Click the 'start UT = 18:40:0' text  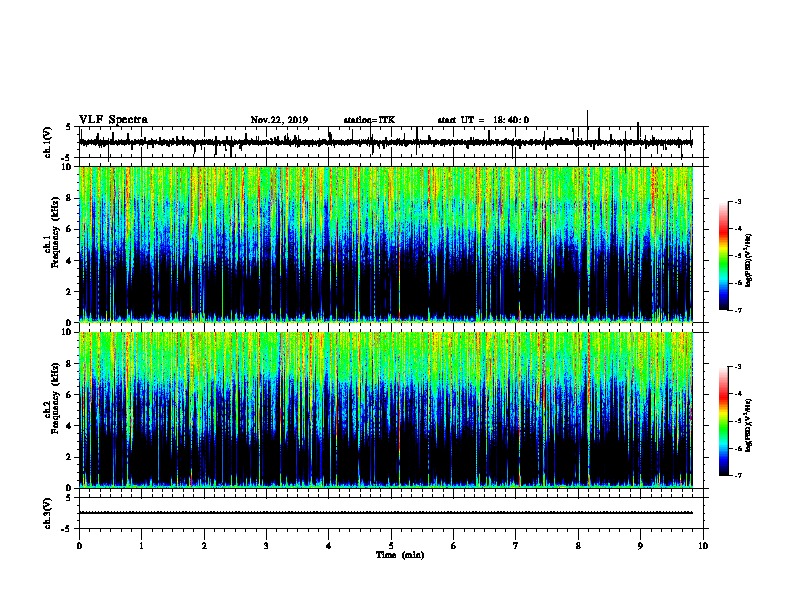483,120
